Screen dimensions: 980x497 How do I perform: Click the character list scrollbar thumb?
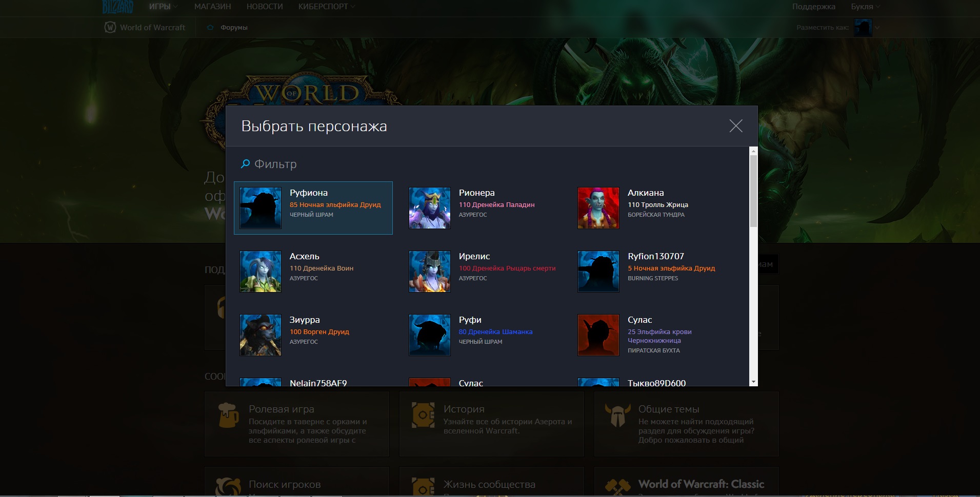[753, 191]
